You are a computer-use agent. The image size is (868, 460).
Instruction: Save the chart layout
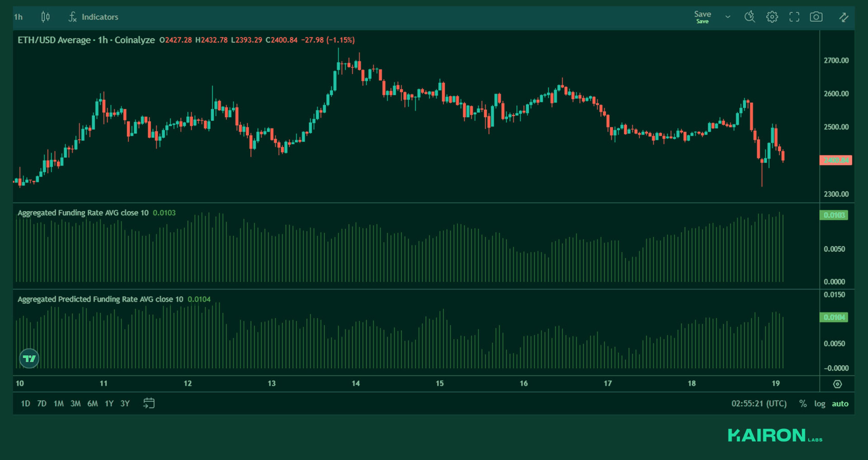point(702,17)
